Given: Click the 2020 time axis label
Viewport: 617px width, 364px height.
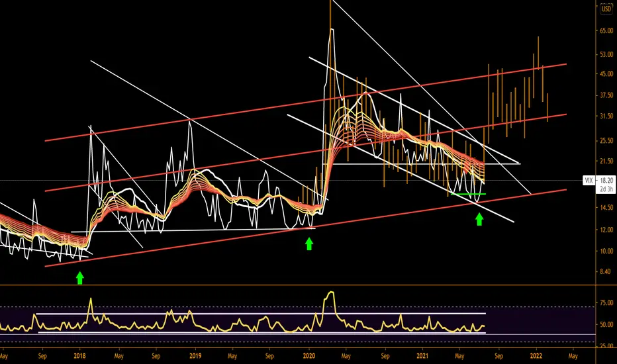Looking at the screenshot, I should point(309,356).
